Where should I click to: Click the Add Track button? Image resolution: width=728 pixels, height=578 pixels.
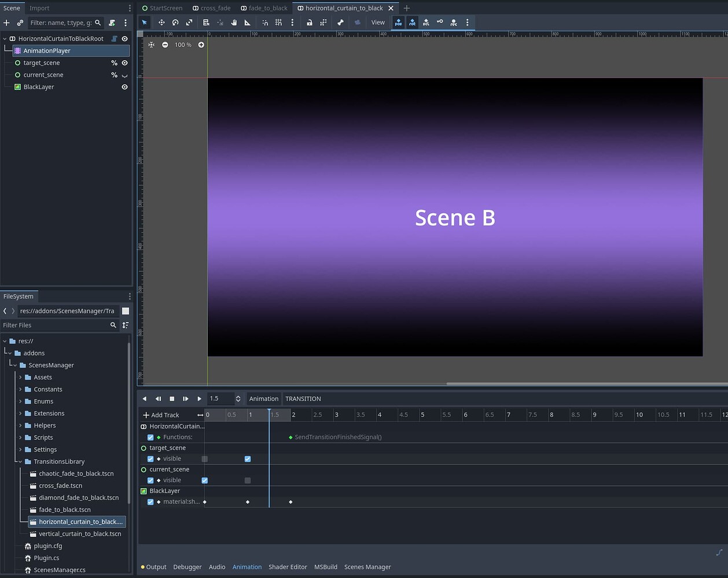click(160, 415)
